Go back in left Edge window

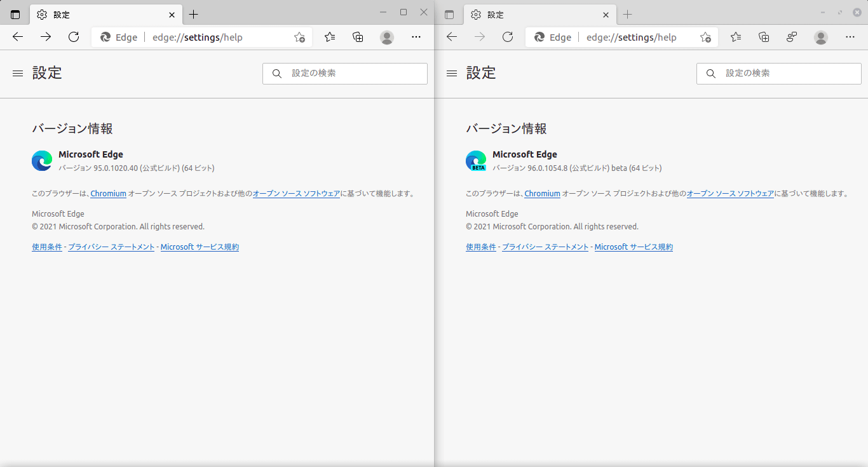tap(18, 37)
